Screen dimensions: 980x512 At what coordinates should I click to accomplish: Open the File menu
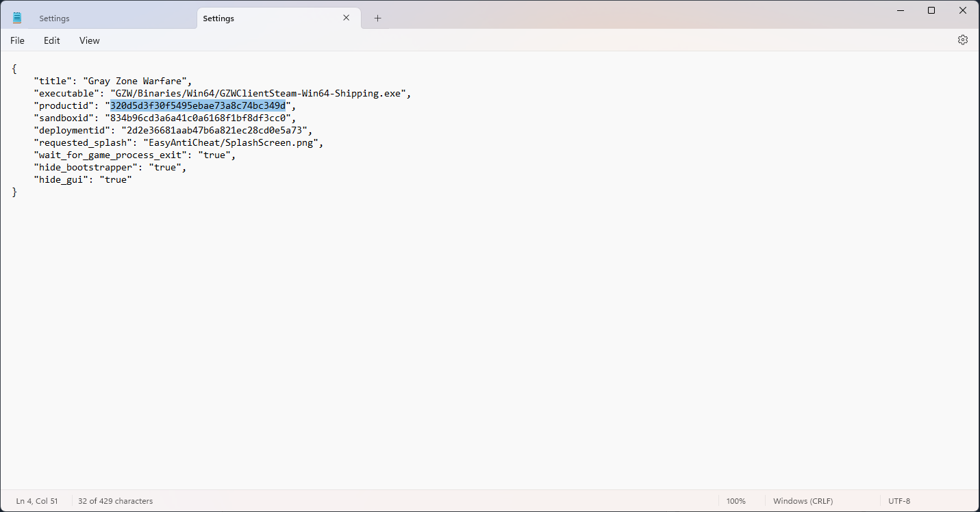[17, 40]
